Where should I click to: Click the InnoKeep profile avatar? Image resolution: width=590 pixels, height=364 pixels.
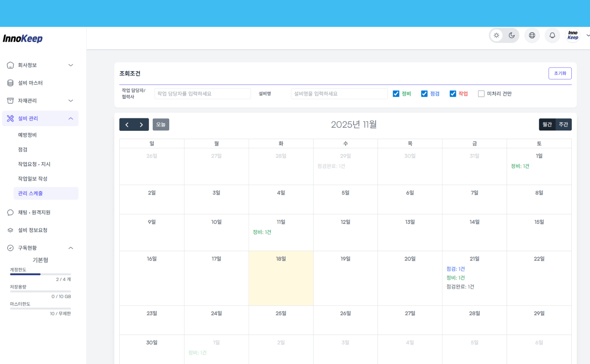pyautogui.click(x=573, y=36)
